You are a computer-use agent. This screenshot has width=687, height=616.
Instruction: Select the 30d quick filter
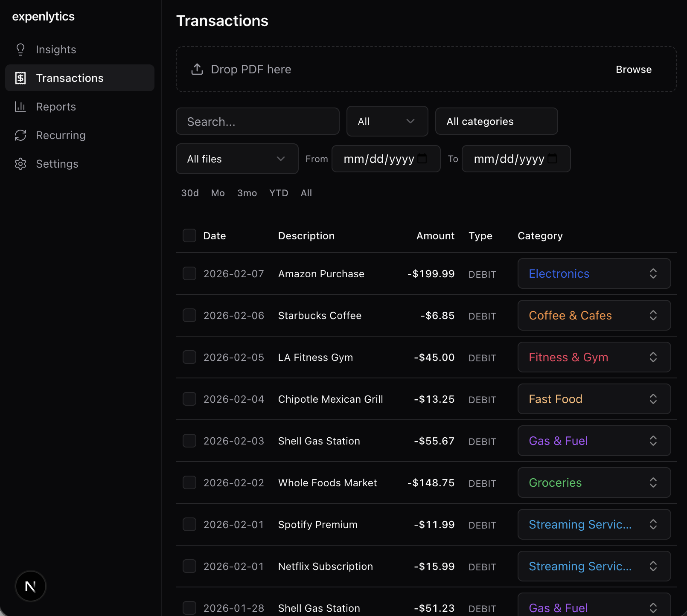coord(189,193)
